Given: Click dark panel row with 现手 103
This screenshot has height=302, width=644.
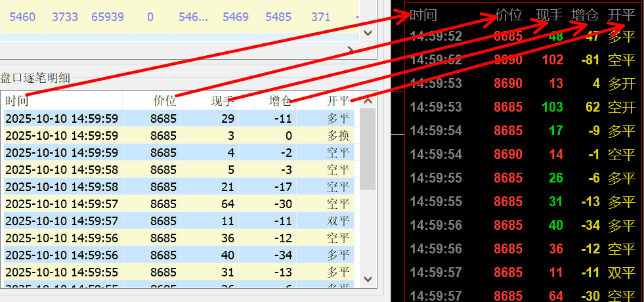Looking at the screenshot, I should [522, 107].
